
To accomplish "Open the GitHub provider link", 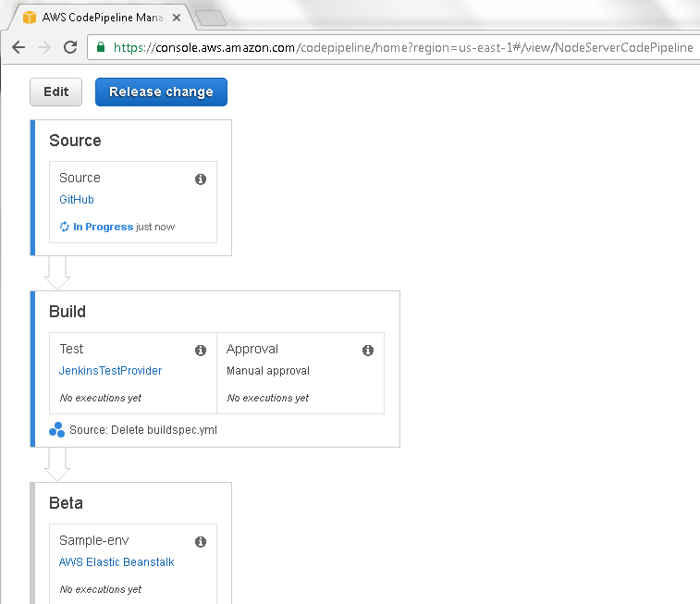I will (x=77, y=200).
